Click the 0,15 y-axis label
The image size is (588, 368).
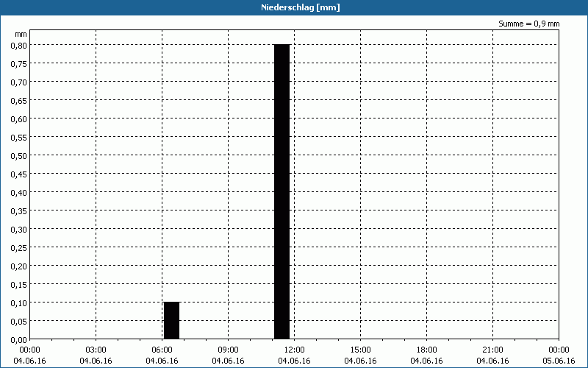pos(19,284)
